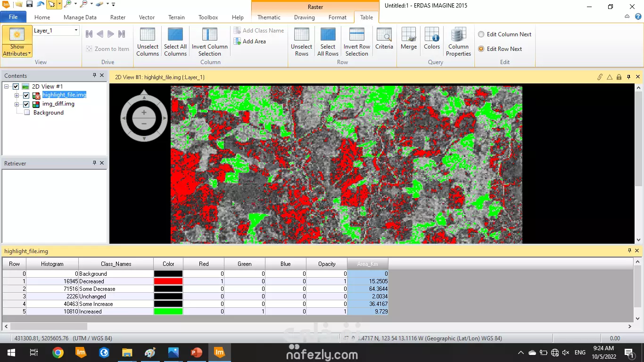Click Add Area in the Table ribbon

pos(248,41)
